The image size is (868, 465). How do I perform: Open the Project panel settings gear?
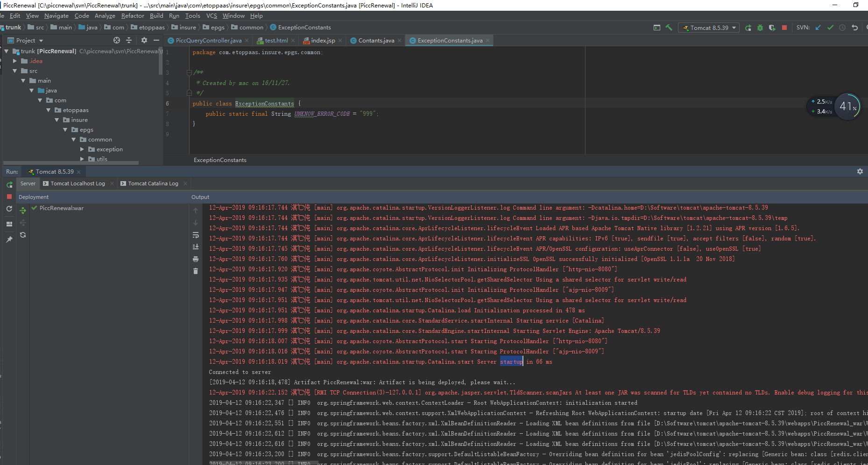(x=144, y=40)
